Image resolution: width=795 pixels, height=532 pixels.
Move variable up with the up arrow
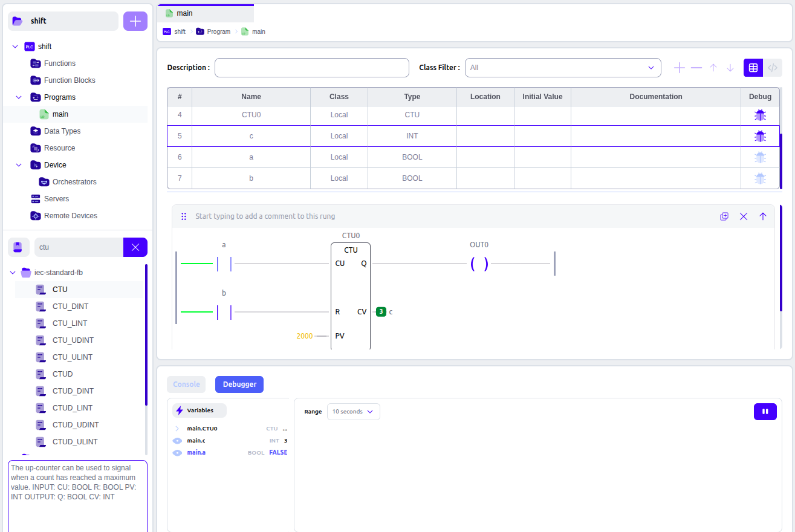[x=713, y=68]
